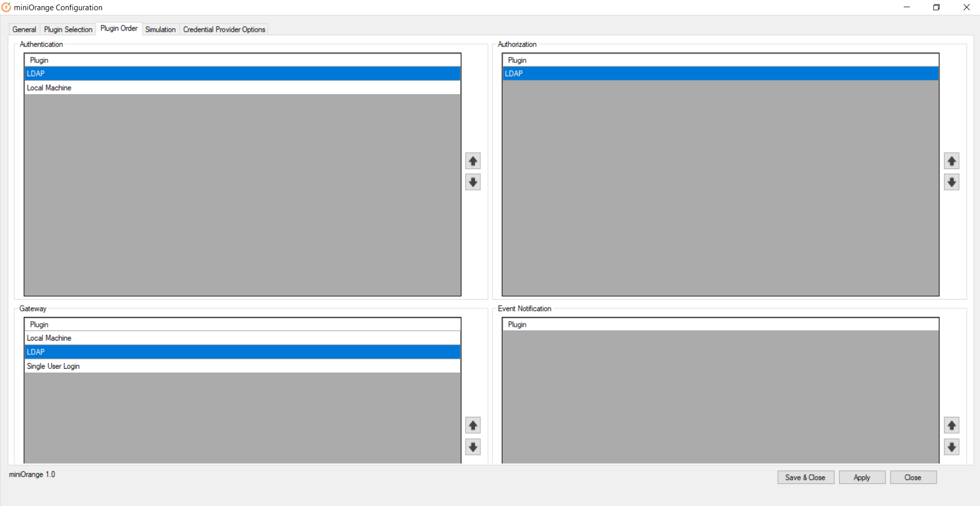Switch to the General tab
This screenshot has height=506, width=980.
click(24, 30)
